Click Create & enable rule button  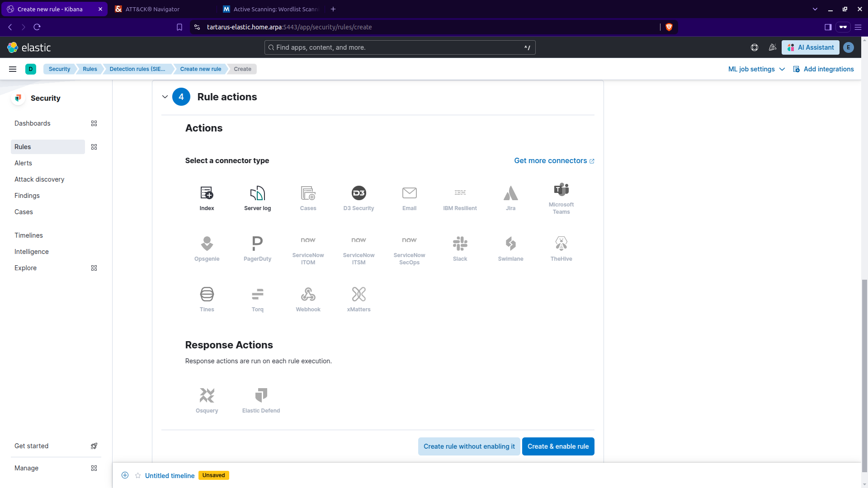click(x=558, y=446)
